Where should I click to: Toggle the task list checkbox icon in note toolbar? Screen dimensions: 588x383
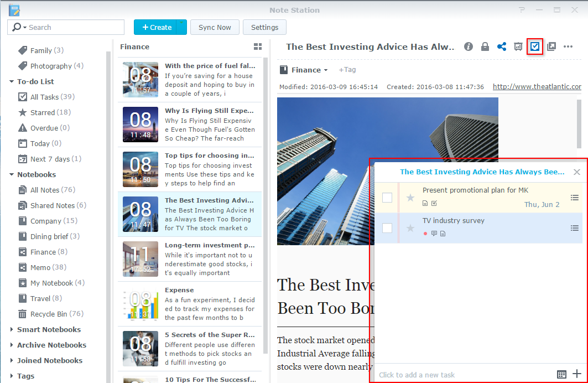coord(535,46)
